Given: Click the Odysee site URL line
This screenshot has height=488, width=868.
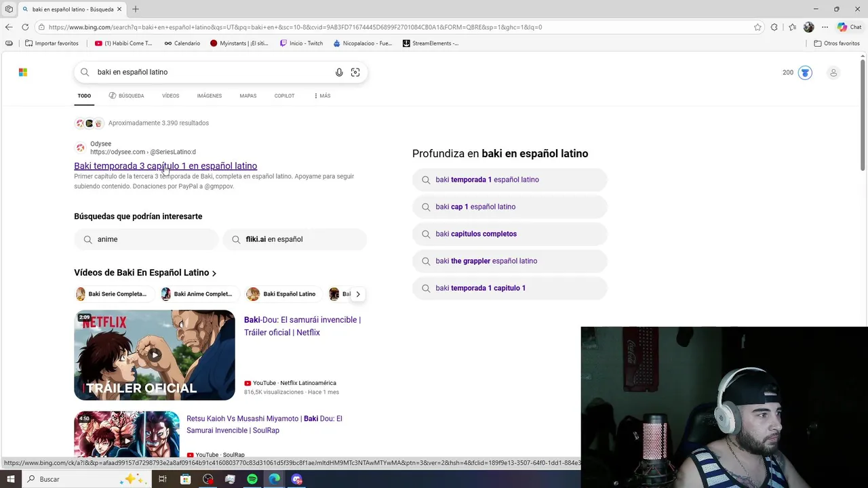Looking at the screenshot, I should click(x=143, y=152).
